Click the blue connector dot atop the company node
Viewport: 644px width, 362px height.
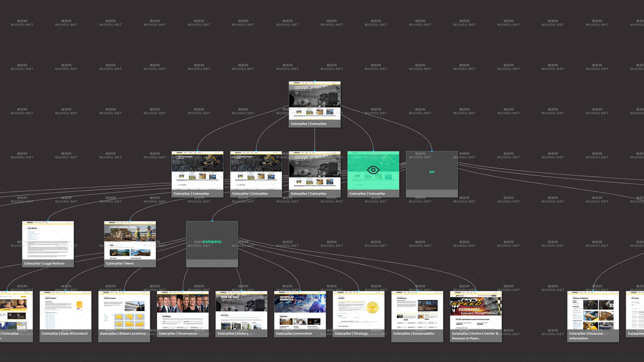click(212, 221)
